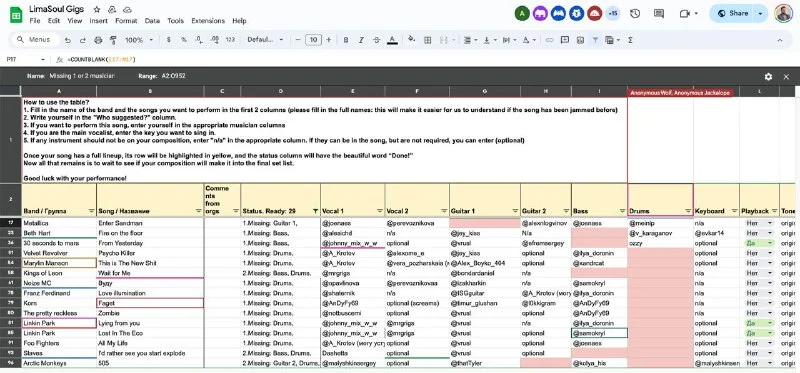Open more number formats 123 menu
This screenshot has width=800, height=373.
click(x=230, y=40)
